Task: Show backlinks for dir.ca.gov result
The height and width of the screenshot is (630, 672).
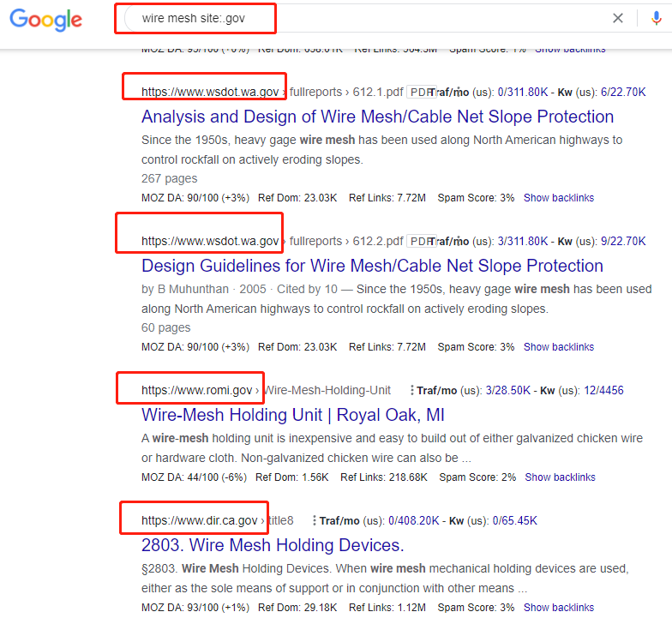Action: pyautogui.click(x=559, y=607)
